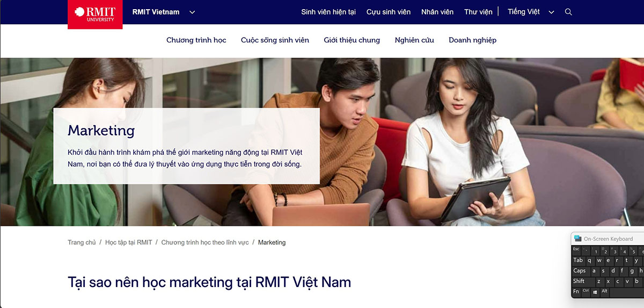Go to Trang chủ breadcrumb
Screen dimensions: 644x308
click(x=82, y=242)
